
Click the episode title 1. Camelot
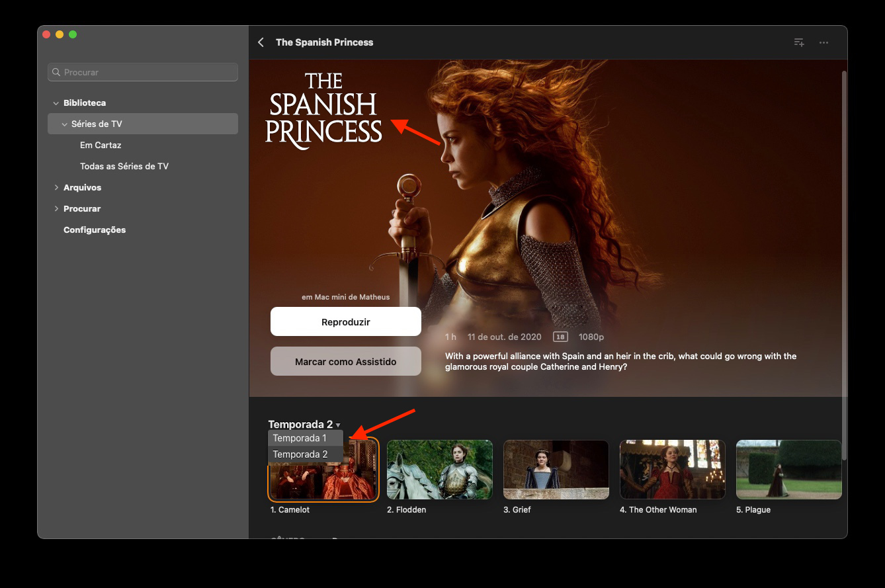click(290, 510)
